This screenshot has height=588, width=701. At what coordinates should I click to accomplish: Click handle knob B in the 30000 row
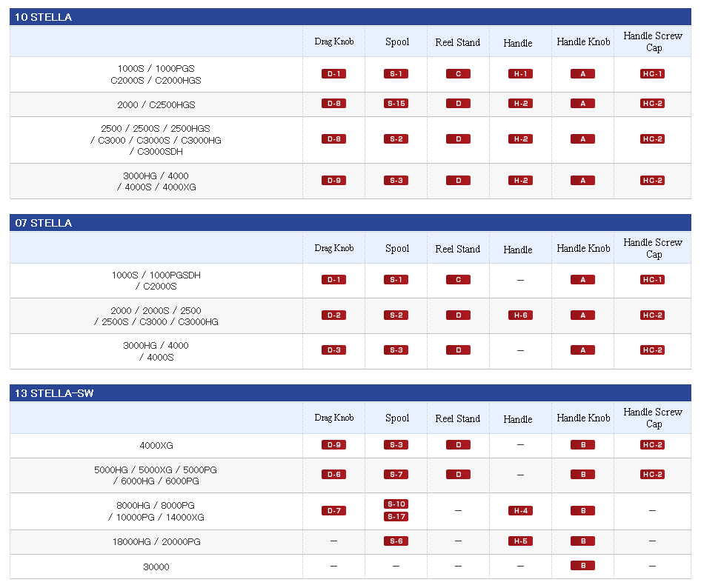[582, 566]
